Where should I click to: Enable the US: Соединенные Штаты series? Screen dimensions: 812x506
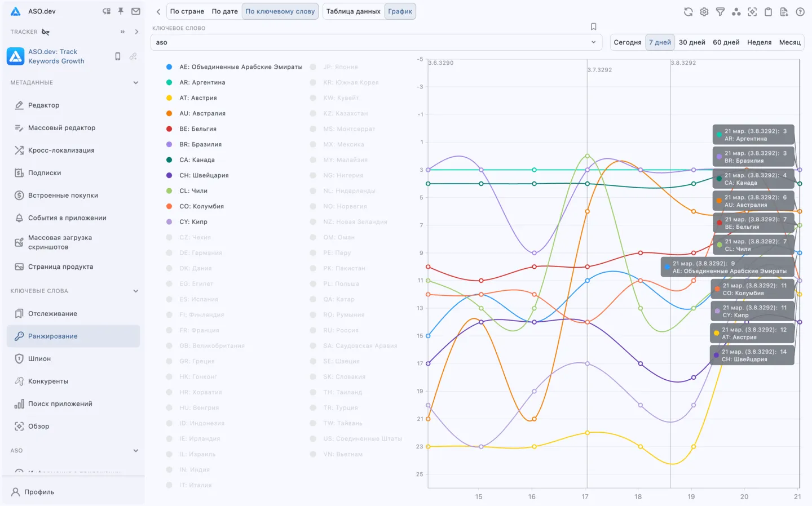click(x=362, y=439)
